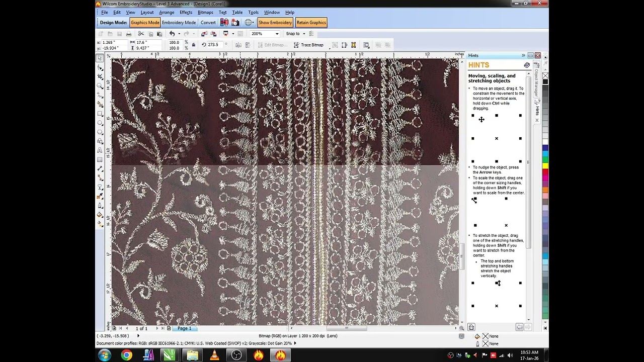Click the black color swatch in palette
This screenshot has width=644, height=362.
pos(545,81)
